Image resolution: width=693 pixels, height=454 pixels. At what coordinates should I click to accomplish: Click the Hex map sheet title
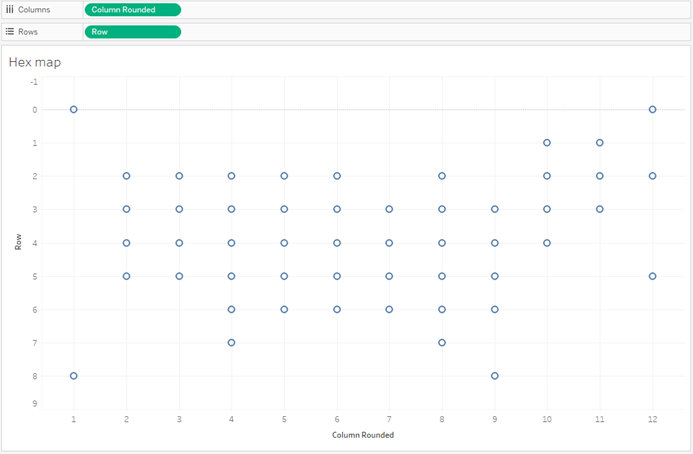(35, 62)
